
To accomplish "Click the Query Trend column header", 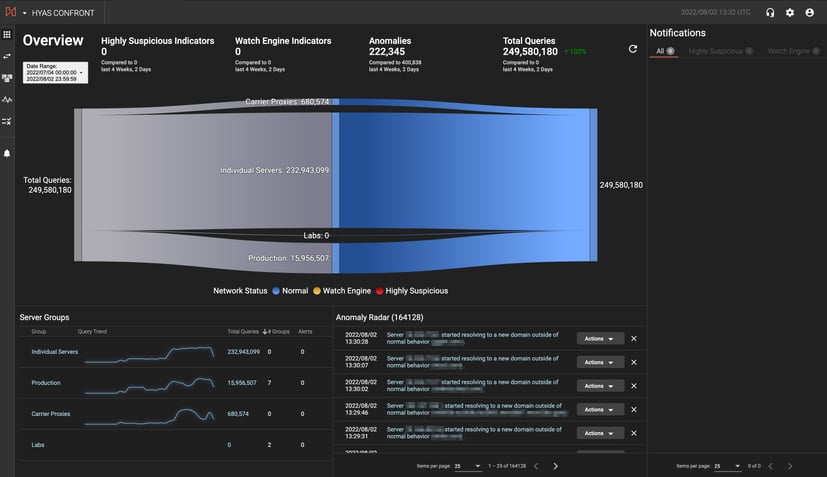I will (92, 332).
